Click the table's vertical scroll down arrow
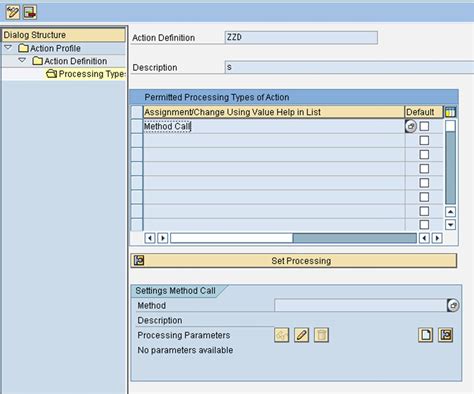The height and width of the screenshot is (394, 474). coord(450,224)
